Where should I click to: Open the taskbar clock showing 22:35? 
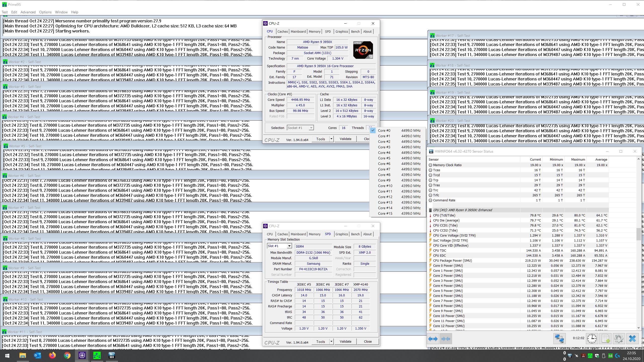[631, 356]
